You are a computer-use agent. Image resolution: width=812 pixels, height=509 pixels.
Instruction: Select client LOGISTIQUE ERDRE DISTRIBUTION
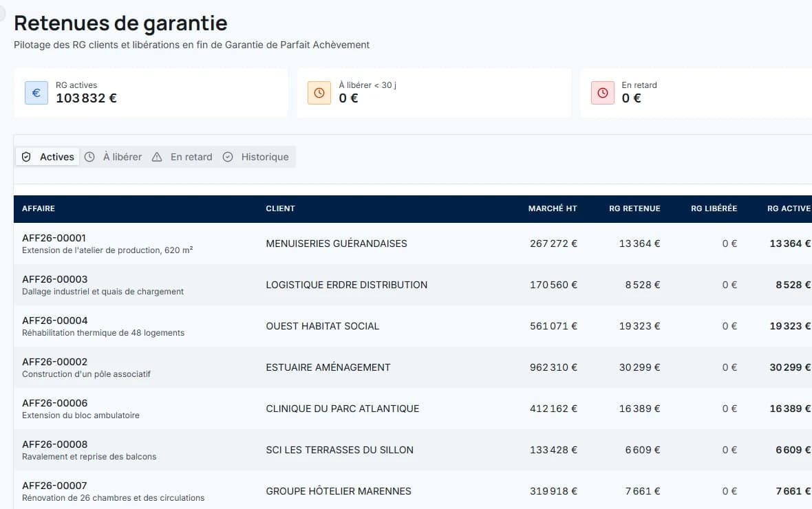tap(346, 285)
